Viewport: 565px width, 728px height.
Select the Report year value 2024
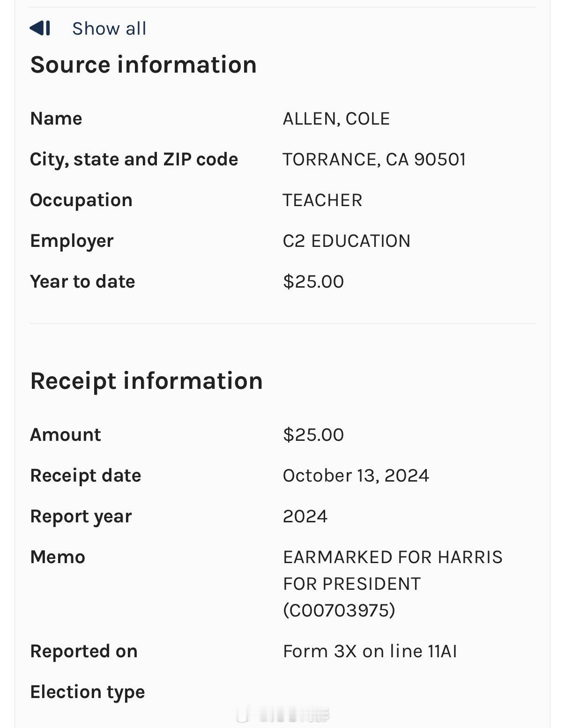pos(305,516)
